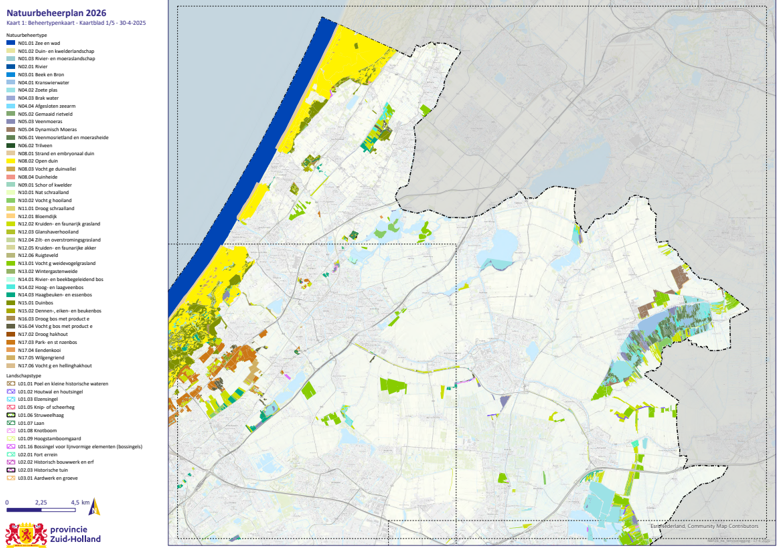Select the L01.07 Laan legend symbol

(x=11, y=422)
